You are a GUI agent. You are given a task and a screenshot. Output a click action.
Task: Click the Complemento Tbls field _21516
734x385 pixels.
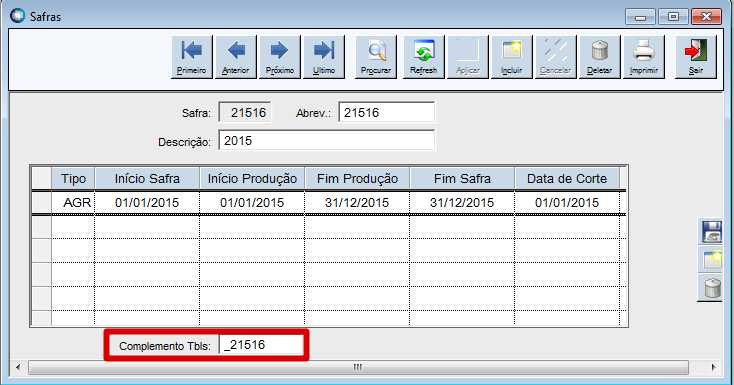(x=261, y=345)
